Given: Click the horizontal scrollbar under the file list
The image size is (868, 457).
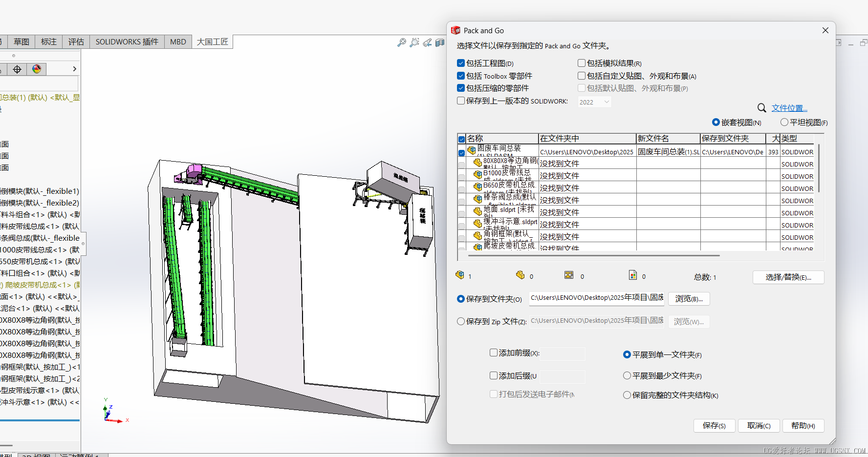Looking at the screenshot, I should coord(593,255).
